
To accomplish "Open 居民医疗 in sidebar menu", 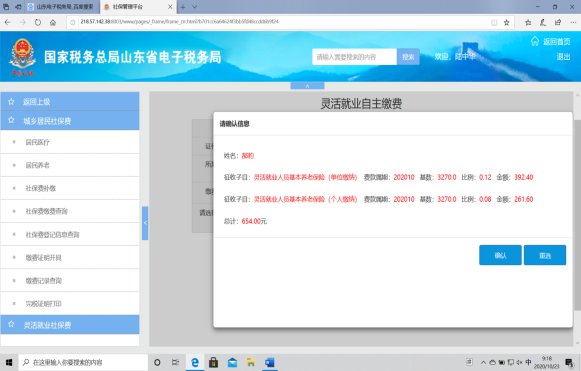I will tap(70, 142).
